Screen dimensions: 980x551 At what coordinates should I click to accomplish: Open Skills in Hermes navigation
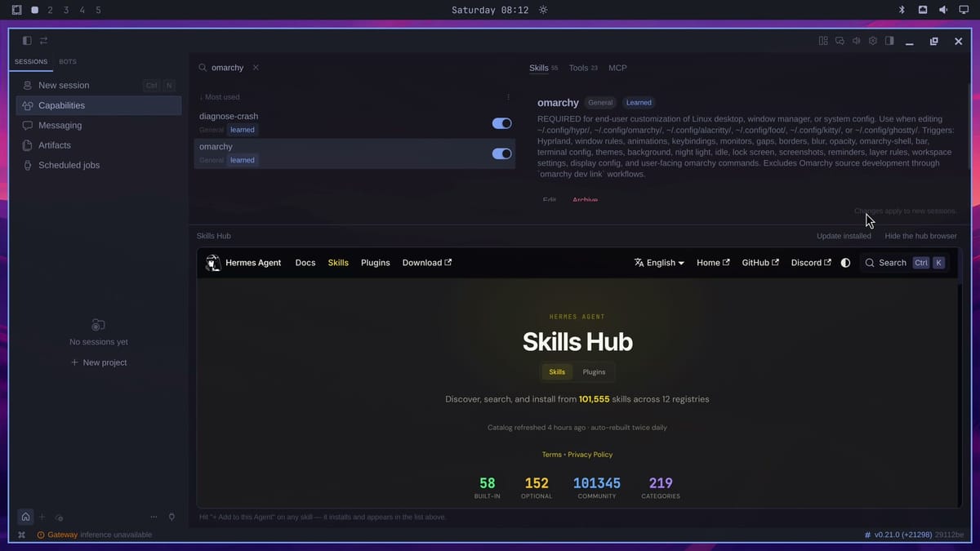tap(338, 263)
